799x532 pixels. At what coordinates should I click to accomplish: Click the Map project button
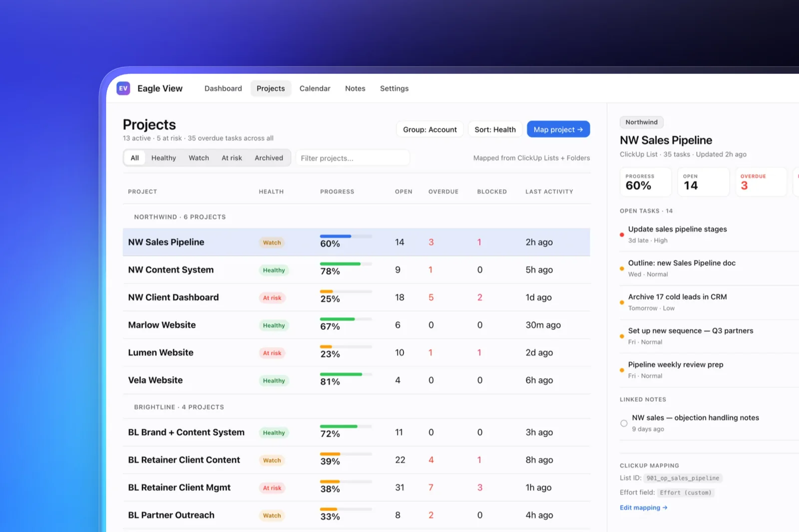558,129
